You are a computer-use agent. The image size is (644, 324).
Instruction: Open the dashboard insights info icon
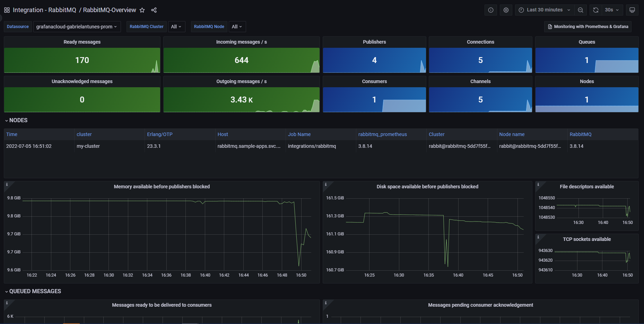coord(490,10)
